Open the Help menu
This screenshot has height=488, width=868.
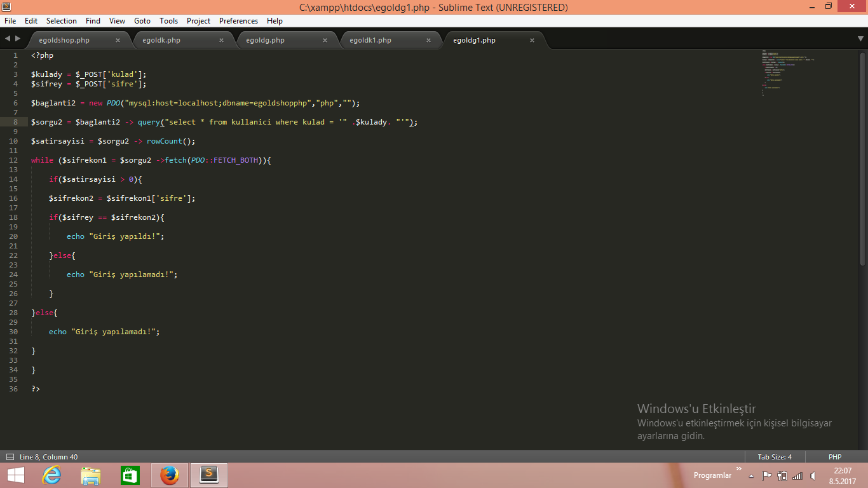point(275,21)
